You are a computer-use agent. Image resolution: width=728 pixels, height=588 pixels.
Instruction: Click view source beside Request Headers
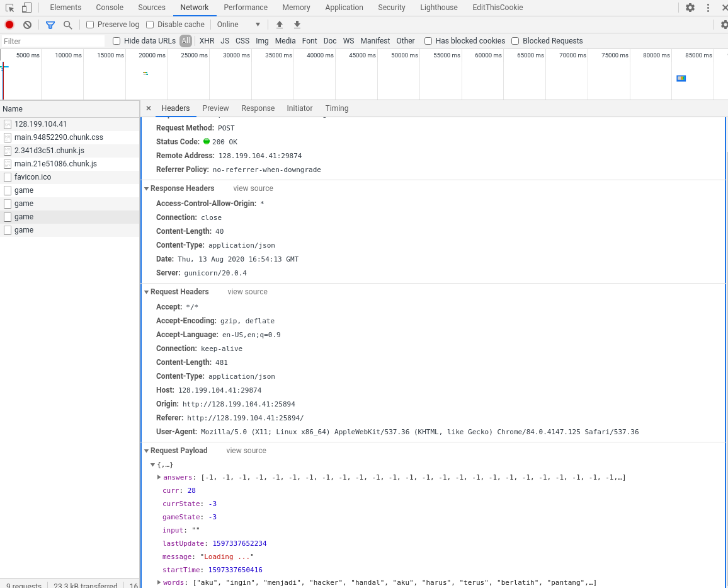(x=247, y=292)
